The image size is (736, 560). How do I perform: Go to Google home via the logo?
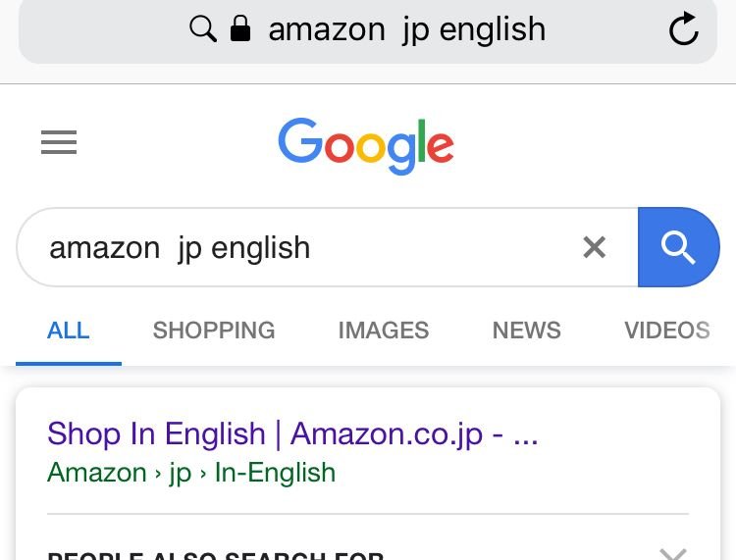pyautogui.click(x=366, y=145)
